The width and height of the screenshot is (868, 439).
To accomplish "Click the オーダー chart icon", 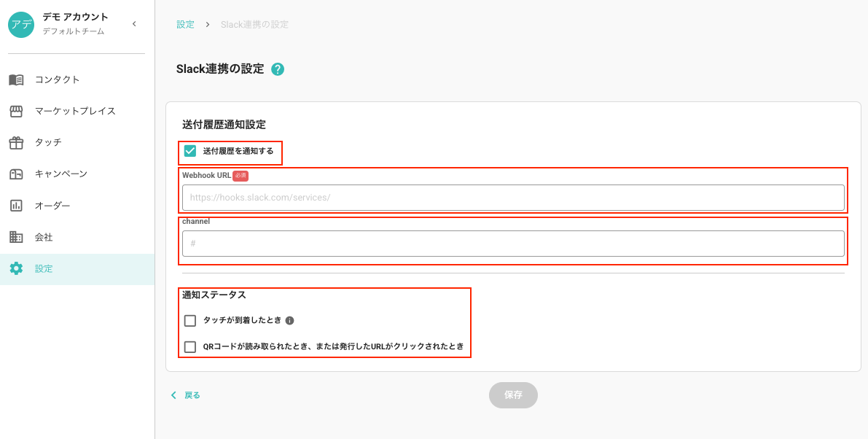I will point(16,206).
